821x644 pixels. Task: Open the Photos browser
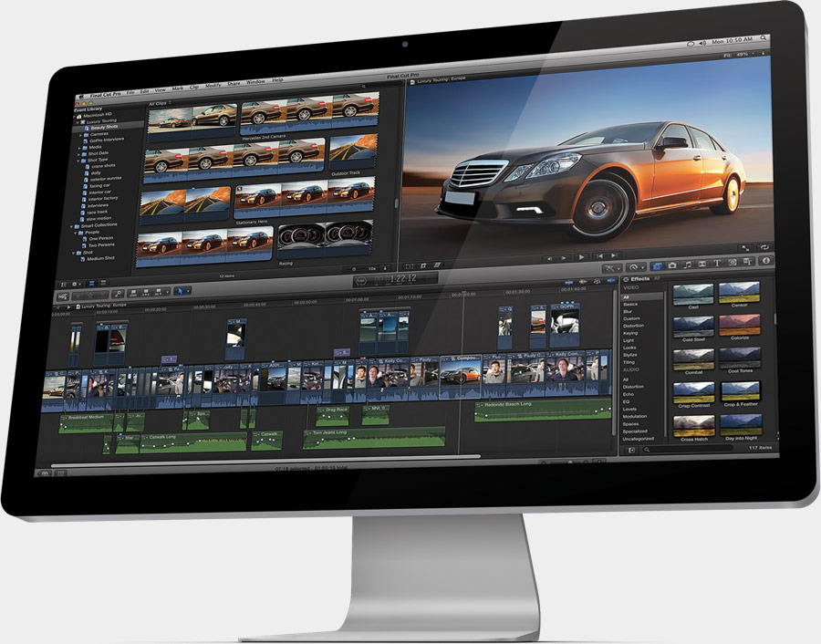pyautogui.click(x=672, y=267)
